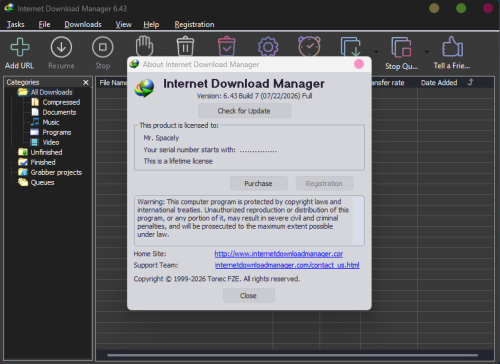Click the Delete trash can icon
This screenshot has width=500, height=364.
click(x=185, y=46)
